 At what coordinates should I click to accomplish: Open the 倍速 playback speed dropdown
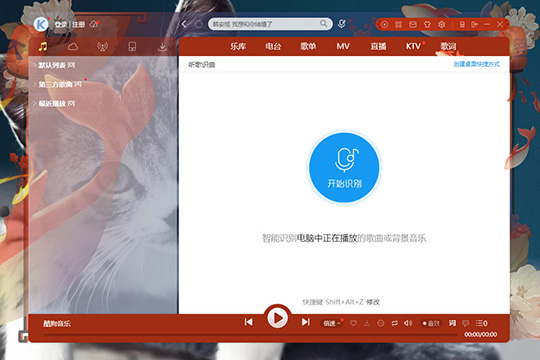(x=332, y=323)
